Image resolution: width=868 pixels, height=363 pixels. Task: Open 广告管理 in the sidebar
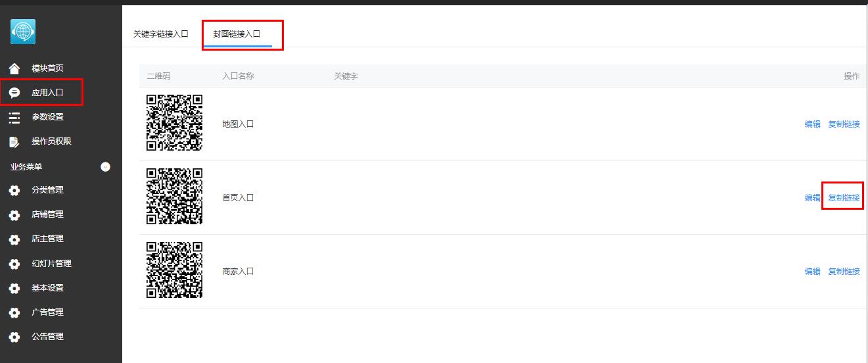(x=48, y=312)
